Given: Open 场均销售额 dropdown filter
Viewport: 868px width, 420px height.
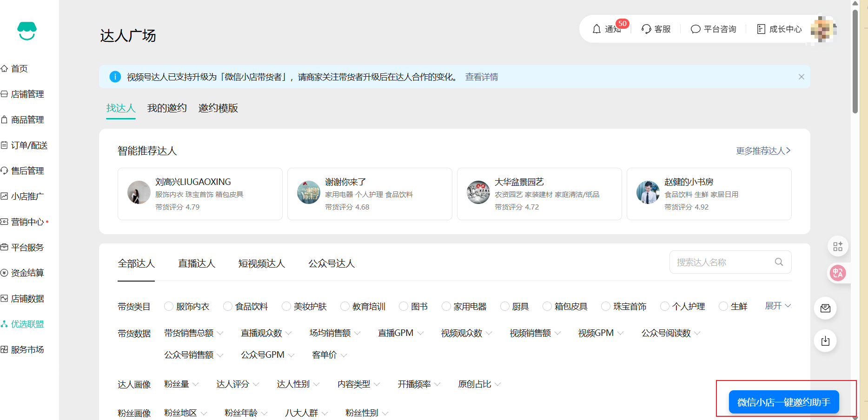Looking at the screenshot, I should 335,333.
